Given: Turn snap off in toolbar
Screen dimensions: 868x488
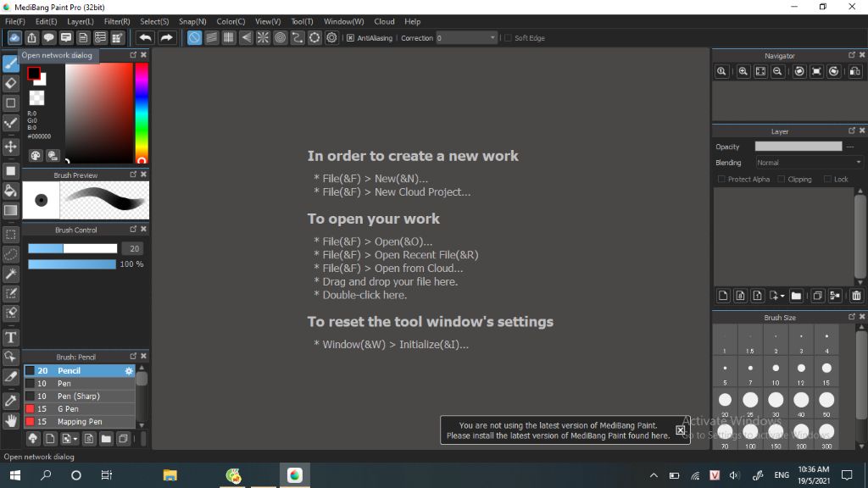Looking at the screenshot, I should click(x=194, y=37).
